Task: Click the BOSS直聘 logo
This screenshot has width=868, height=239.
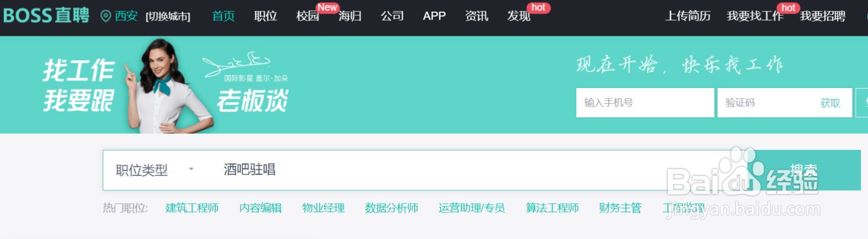Action: click(46, 15)
